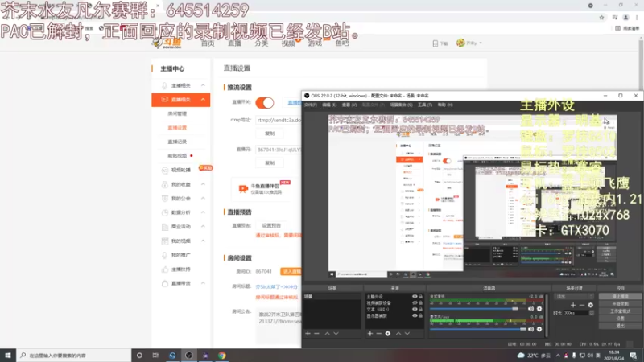Expand the 数据分析 sidebar section
This screenshot has height=362, width=644.
click(x=203, y=212)
